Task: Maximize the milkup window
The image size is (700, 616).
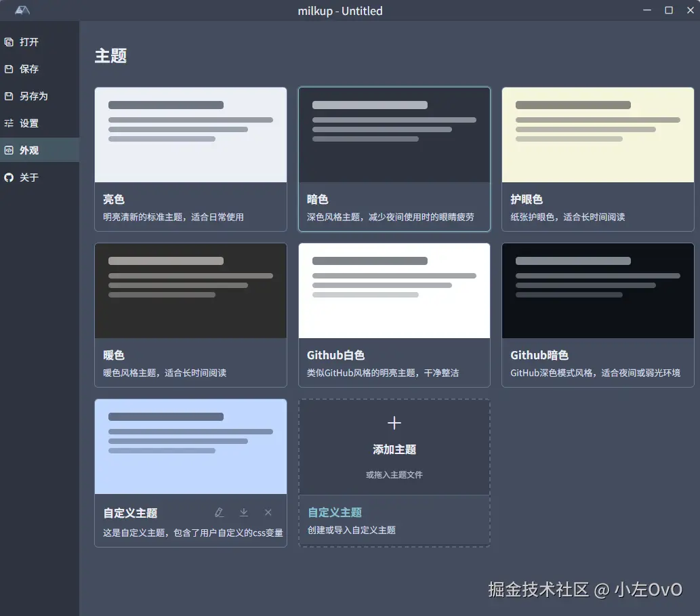Action: (669, 9)
